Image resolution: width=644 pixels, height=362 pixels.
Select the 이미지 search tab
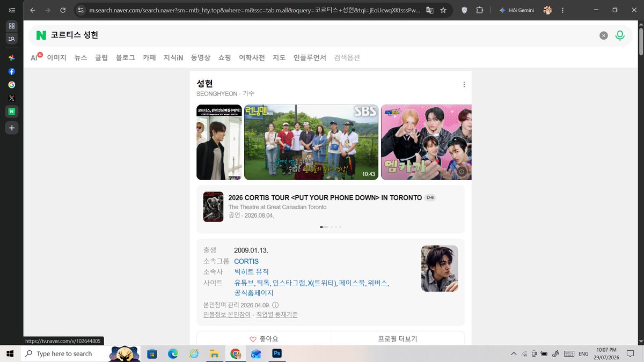click(56, 57)
